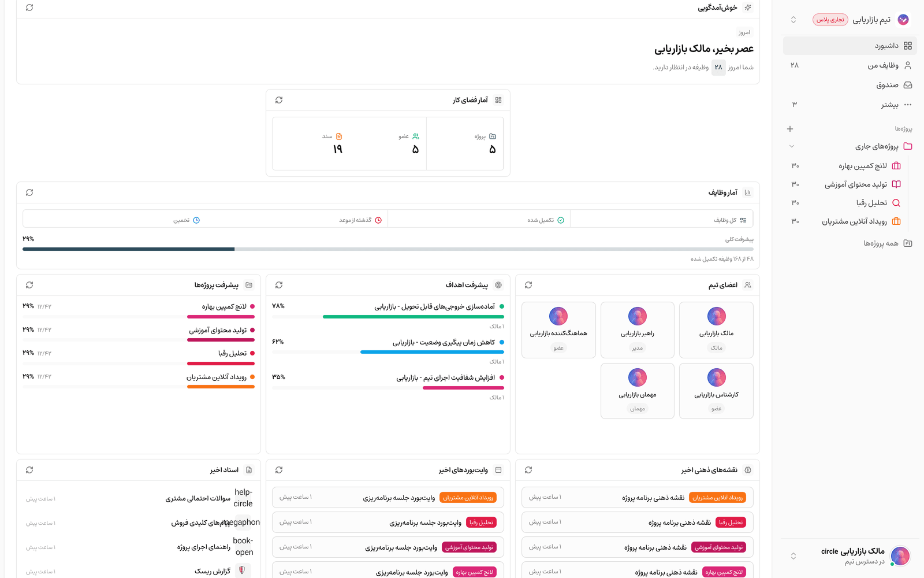Click the پیشرفت پروژه‌ها folder icon
924x578 pixels.
249,285
